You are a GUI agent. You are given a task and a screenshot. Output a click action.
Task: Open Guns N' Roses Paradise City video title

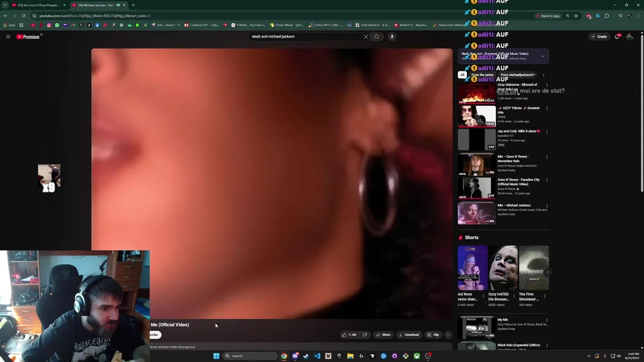coord(518,182)
